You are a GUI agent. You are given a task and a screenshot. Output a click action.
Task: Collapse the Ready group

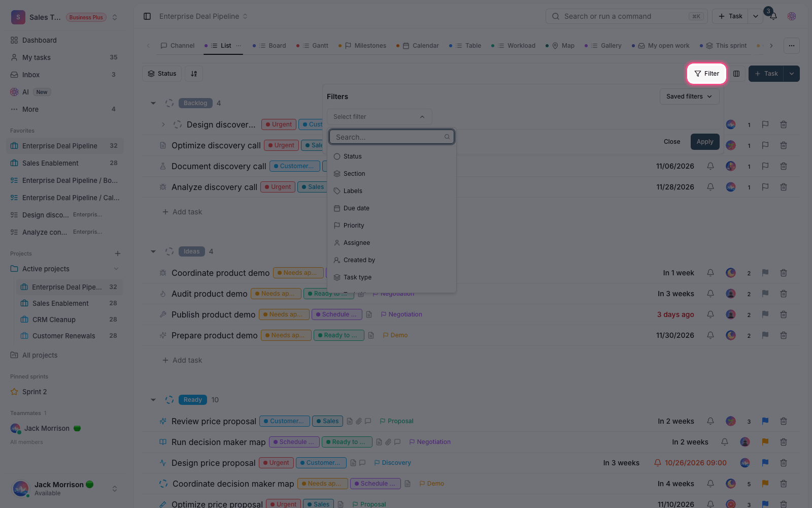pyautogui.click(x=153, y=400)
